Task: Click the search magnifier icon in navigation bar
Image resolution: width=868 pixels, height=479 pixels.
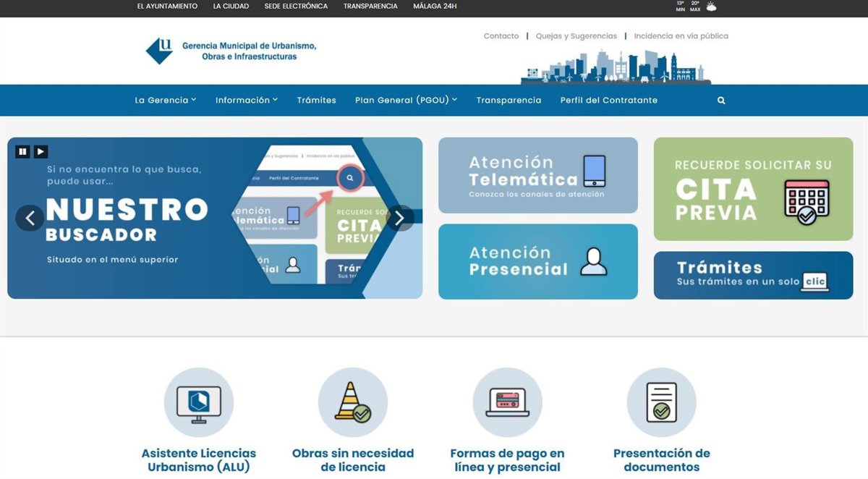Action: click(x=721, y=101)
